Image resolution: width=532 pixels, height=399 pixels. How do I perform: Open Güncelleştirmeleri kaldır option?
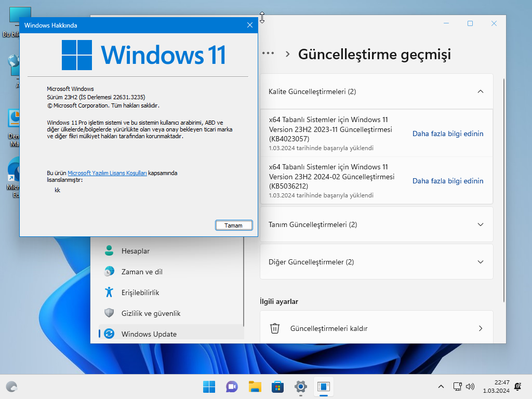(376, 328)
